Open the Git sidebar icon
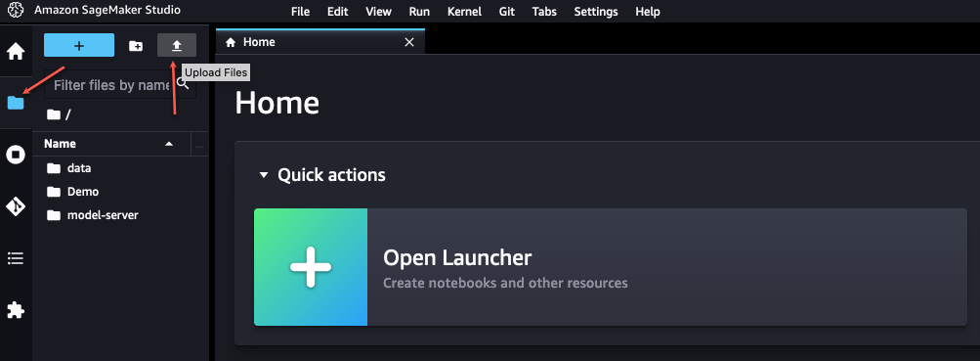This screenshot has height=361, width=980. [16, 205]
